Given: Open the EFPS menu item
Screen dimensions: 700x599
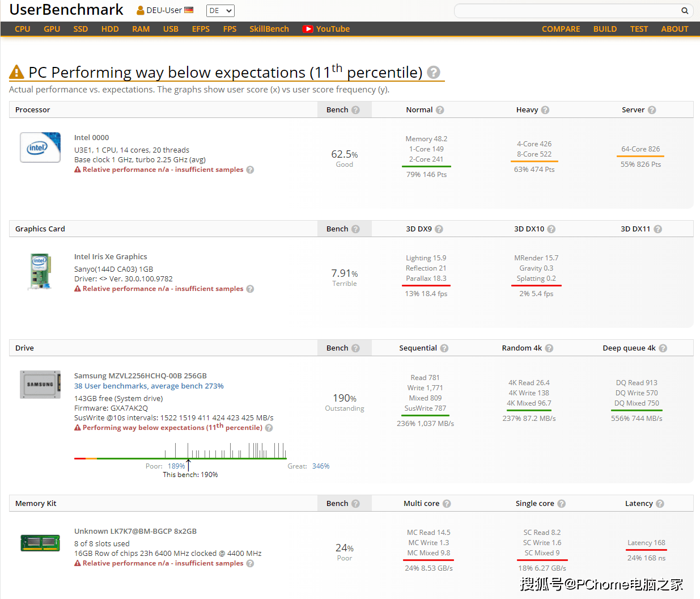Looking at the screenshot, I should [201, 29].
